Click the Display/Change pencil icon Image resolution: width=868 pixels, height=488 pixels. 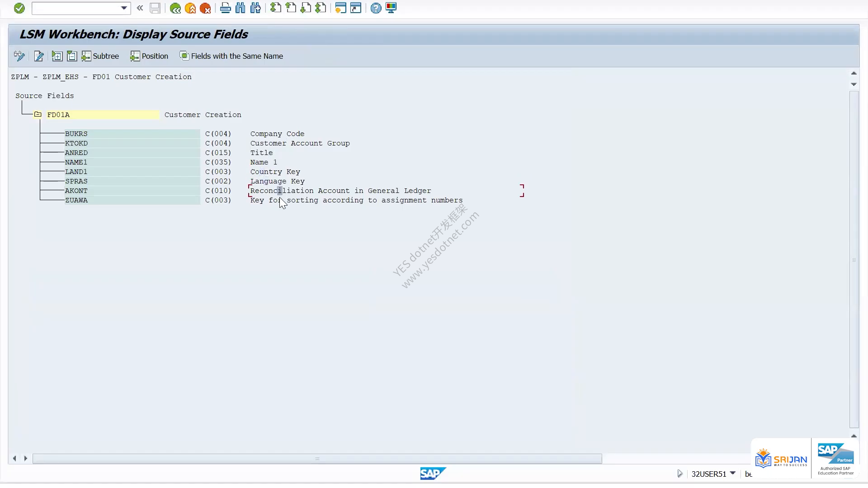tap(39, 56)
